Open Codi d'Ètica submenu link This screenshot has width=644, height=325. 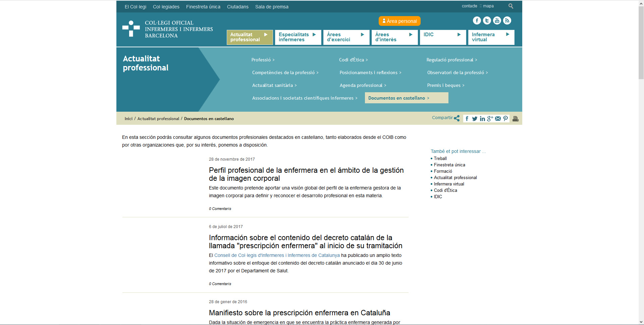click(353, 60)
